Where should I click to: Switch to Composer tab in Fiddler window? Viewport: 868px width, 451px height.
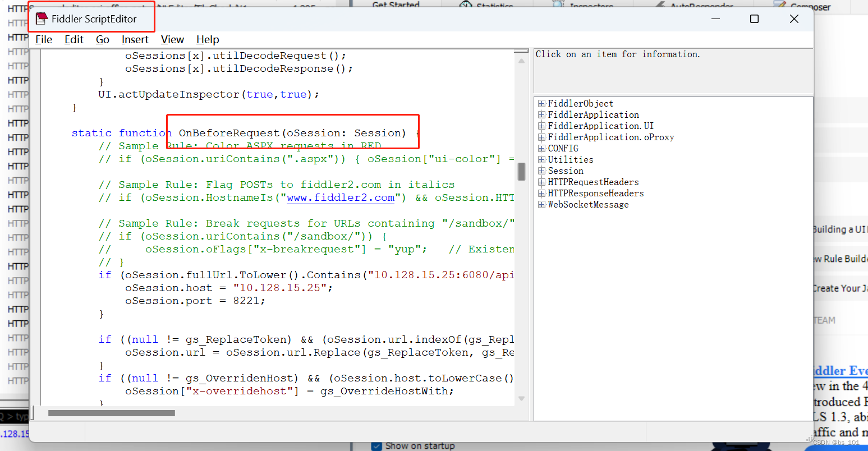coord(802,6)
